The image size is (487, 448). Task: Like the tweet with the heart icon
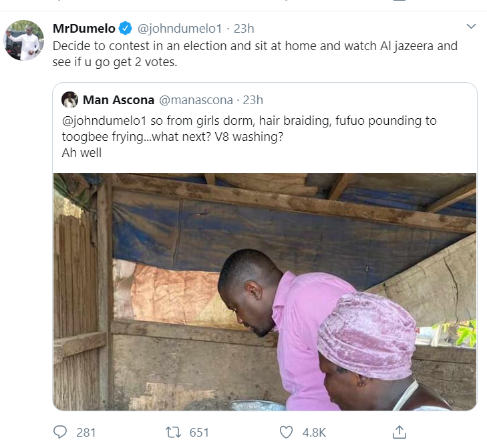click(286, 432)
